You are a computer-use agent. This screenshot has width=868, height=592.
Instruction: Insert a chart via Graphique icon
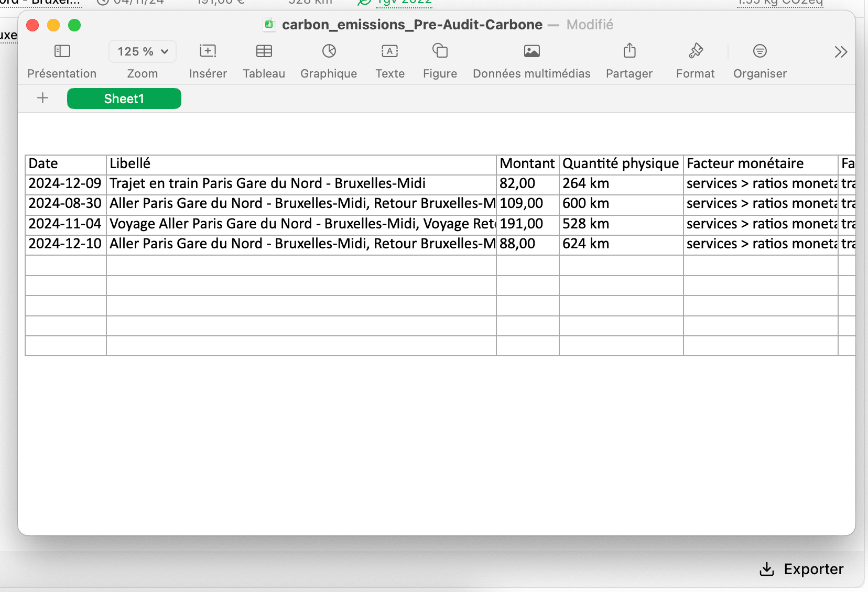pos(329,51)
